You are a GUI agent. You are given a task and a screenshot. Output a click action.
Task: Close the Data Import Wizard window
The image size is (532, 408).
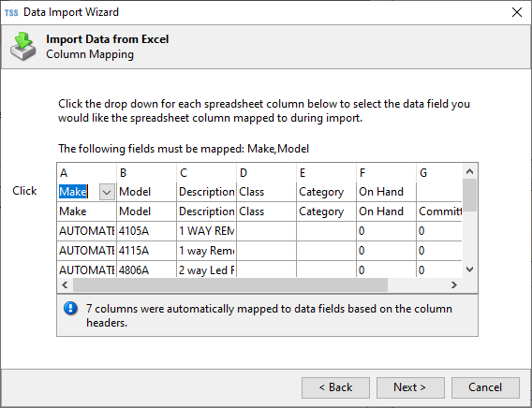tap(517, 12)
